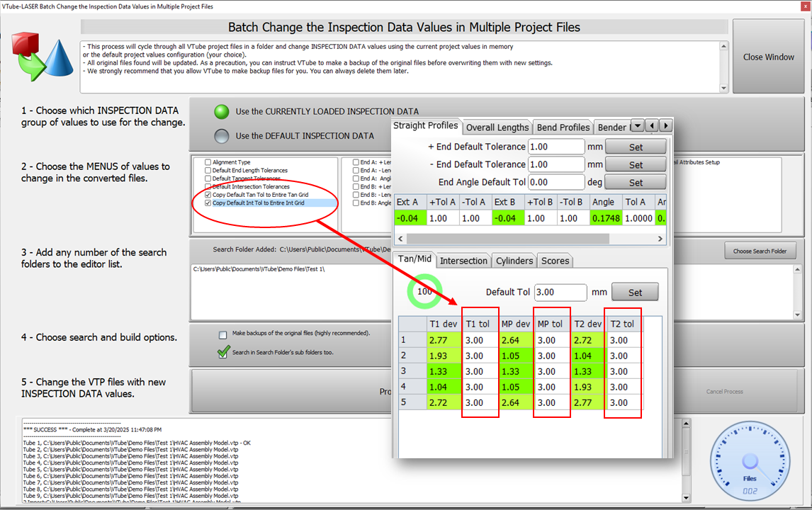Click the MP tol column header
The height and width of the screenshot is (510, 812).
551,324
